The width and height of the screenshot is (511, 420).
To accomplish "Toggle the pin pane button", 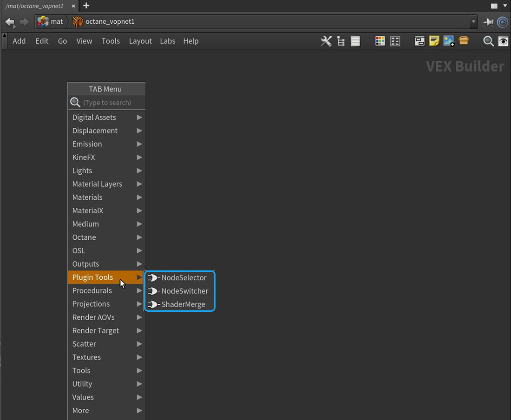I will coord(488,22).
